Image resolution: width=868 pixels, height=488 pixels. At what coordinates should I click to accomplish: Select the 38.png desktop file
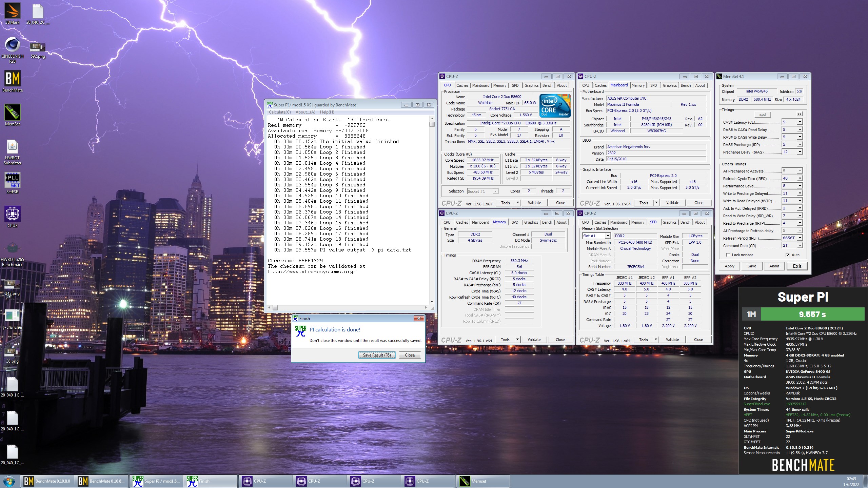pos(13,355)
